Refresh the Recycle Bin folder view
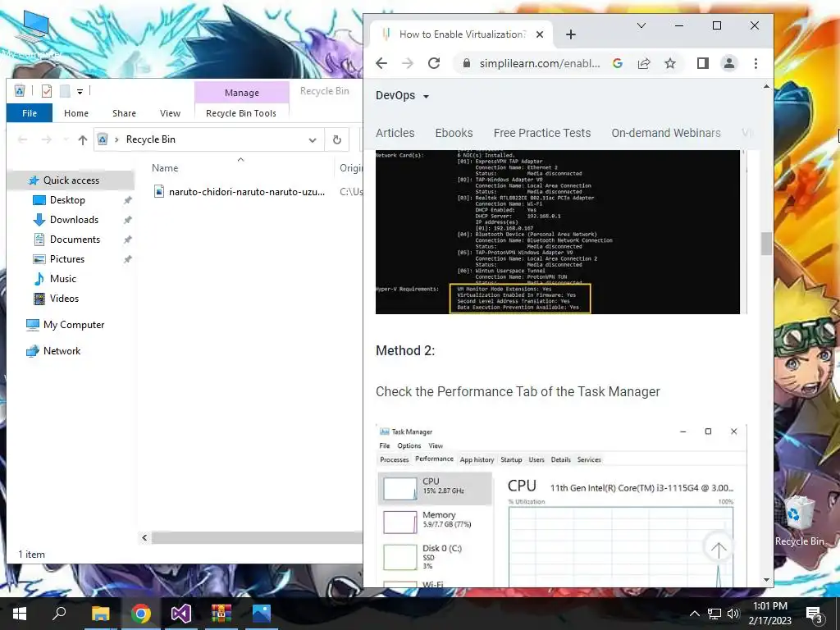Viewport: 840px width, 630px height. 337,139
